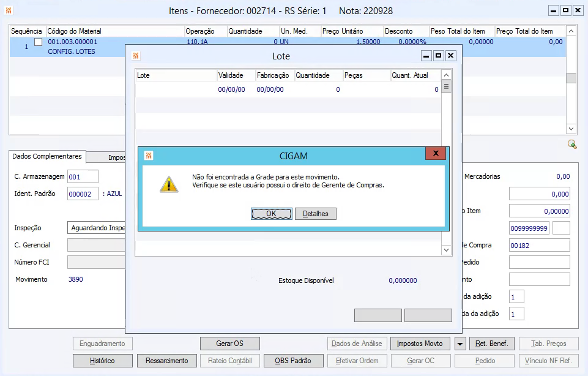Click the Lote grid scroll-up arrow
Screen dimensions: 588x376
coord(446,75)
